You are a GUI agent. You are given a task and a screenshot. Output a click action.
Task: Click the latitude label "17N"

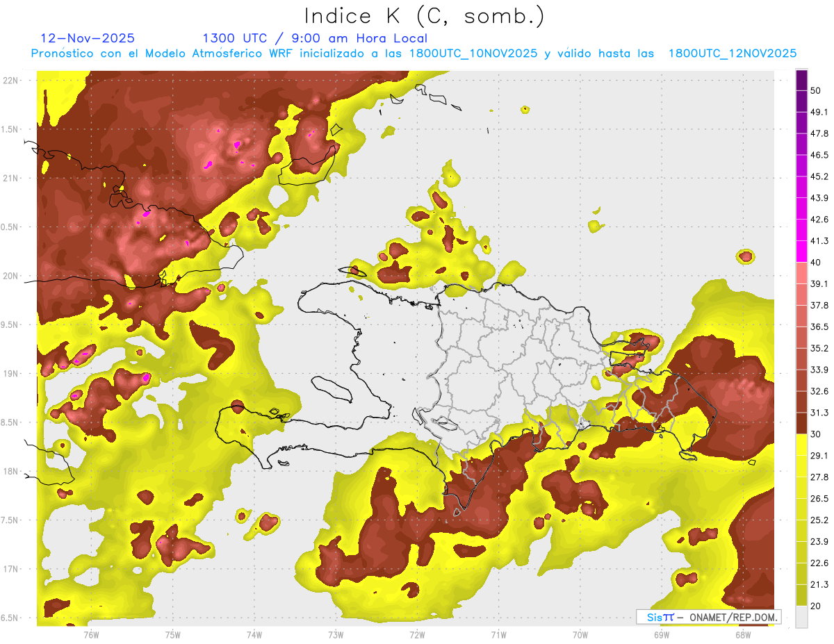(x=12, y=570)
